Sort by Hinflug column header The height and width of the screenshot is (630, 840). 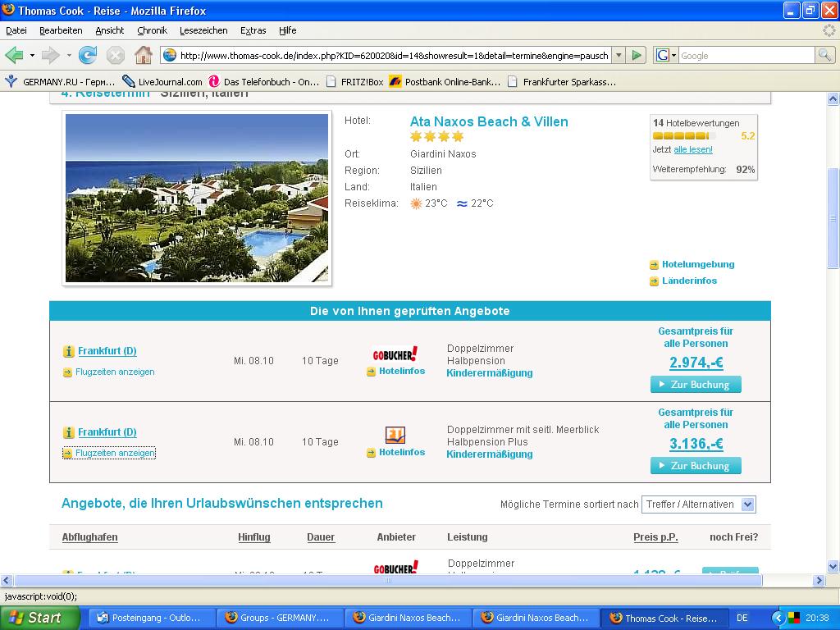coord(254,537)
